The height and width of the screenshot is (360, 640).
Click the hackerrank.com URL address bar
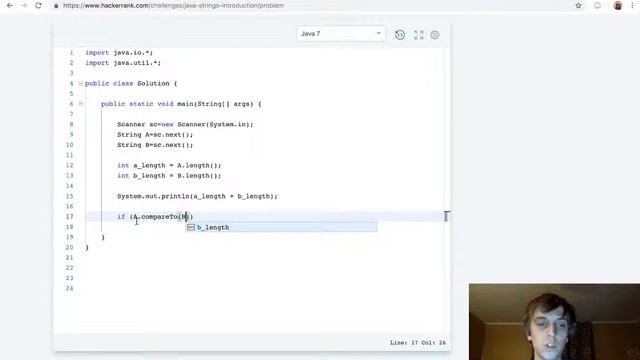click(173, 6)
